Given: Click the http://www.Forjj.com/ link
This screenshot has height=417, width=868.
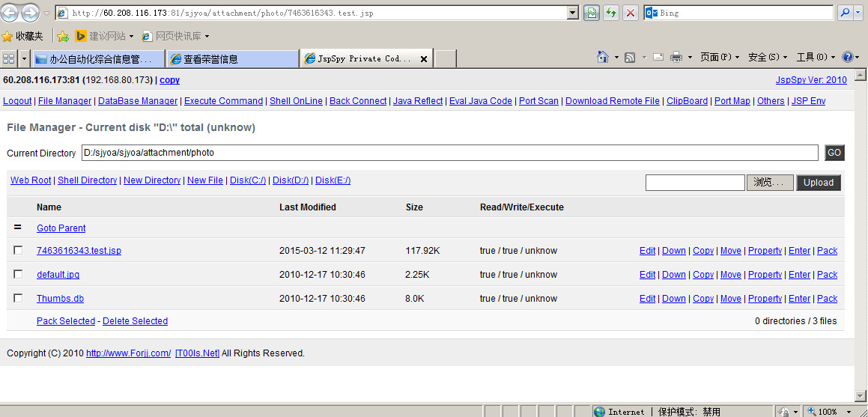Looking at the screenshot, I should coord(128,353).
